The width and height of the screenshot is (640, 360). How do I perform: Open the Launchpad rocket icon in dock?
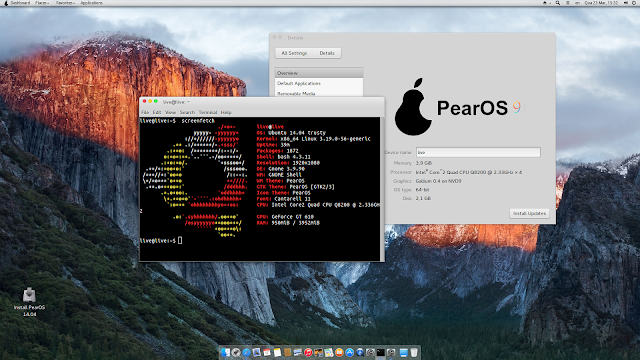[x=236, y=353]
